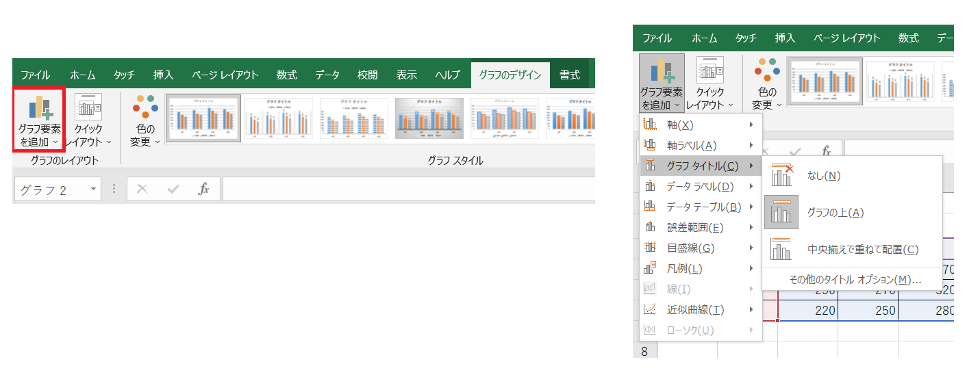Select the gray-background chart style in left ribbon

coord(429,118)
